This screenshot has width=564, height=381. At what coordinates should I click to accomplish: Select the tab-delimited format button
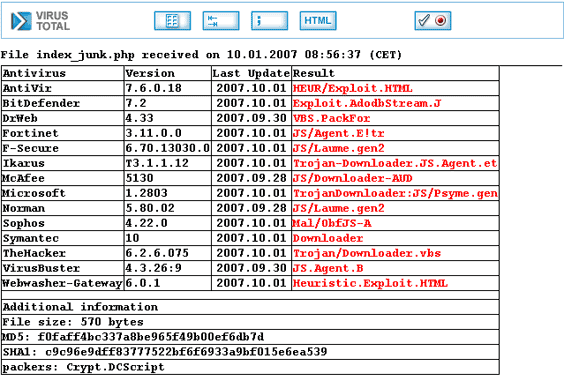click(x=221, y=21)
